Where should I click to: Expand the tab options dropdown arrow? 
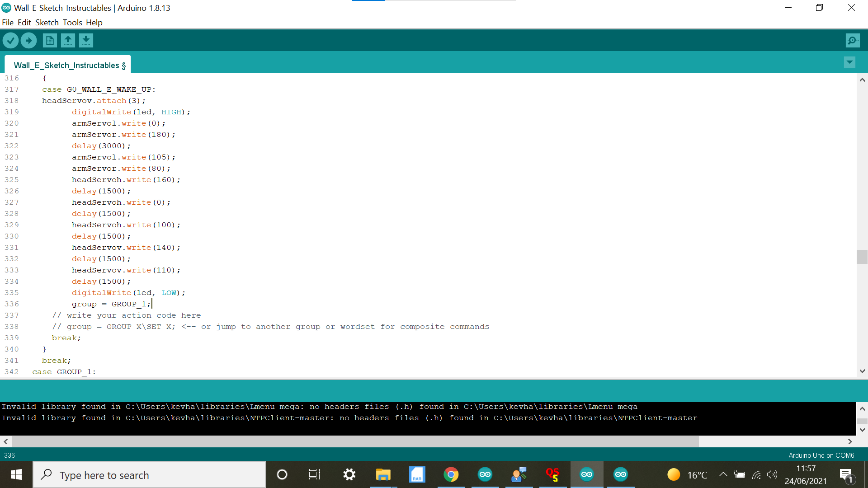849,62
